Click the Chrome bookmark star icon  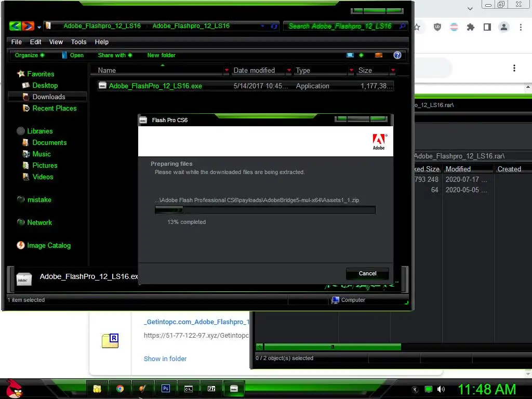417,27
